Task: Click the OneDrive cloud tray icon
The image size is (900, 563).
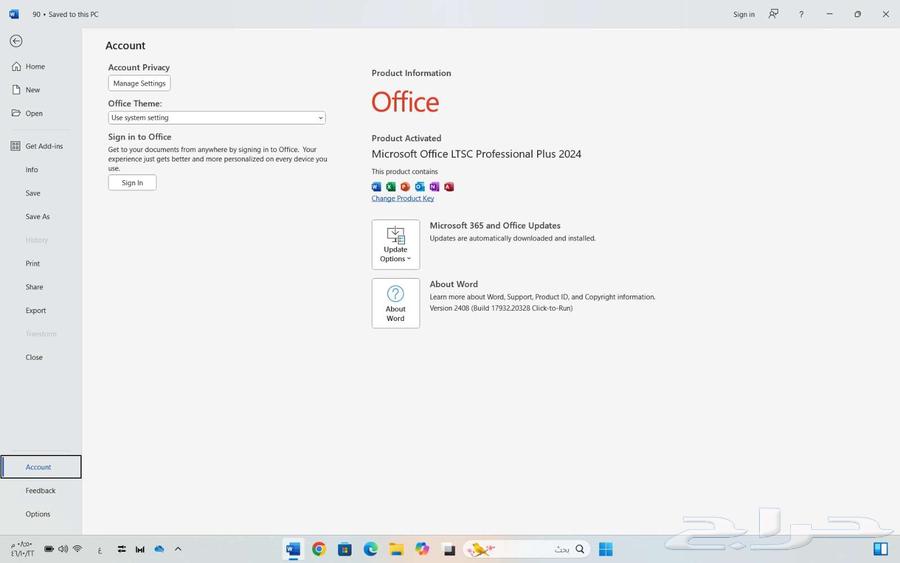Action: tap(160, 549)
